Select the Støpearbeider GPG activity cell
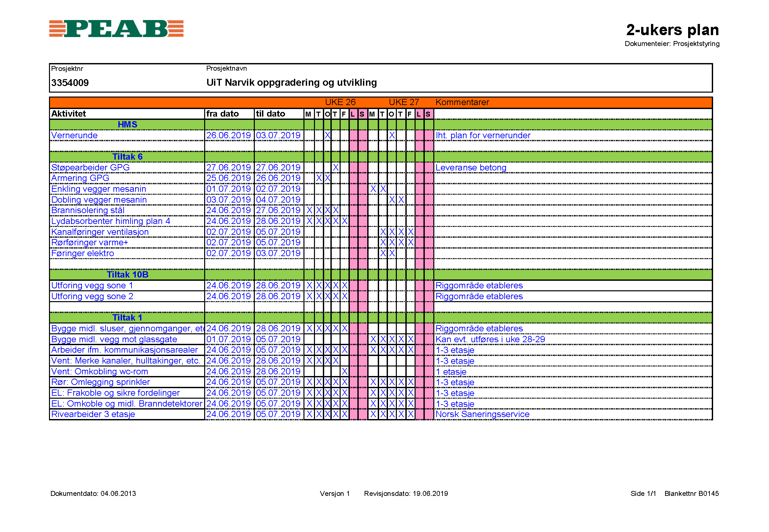The image size is (769, 532). click(x=90, y=167)
